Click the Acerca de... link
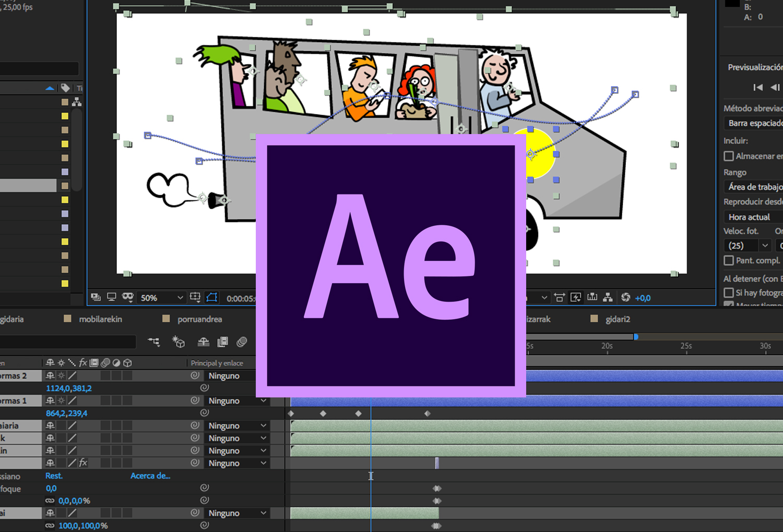Screen dimensions: 783x532 [x=150, y=476]
